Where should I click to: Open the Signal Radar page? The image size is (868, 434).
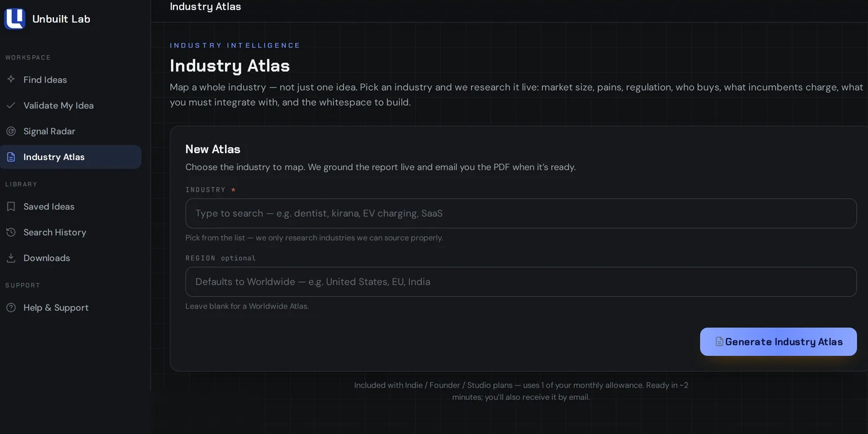tap(71, 131)
